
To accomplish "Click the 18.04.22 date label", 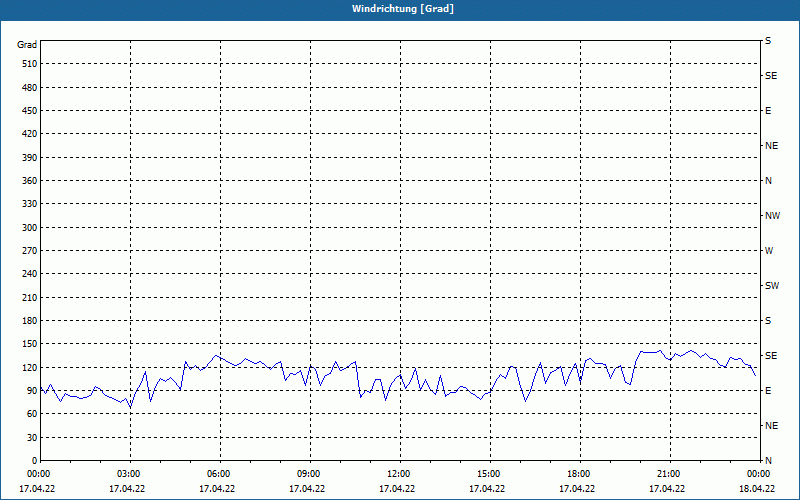I will [x=757, y=489].
